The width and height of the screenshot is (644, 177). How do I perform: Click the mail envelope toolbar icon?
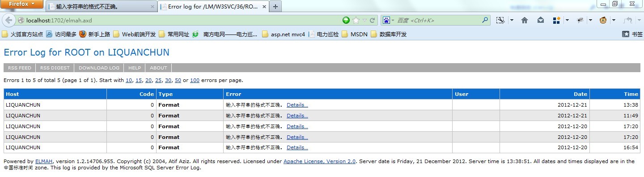pos(541,20)
